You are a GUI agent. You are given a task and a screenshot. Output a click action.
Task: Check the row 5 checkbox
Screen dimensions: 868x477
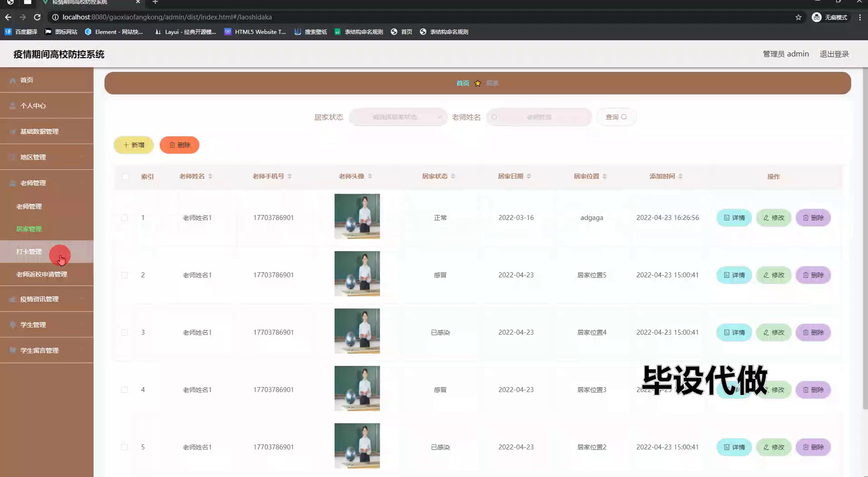pyautogui.click(x=124, y=447)
